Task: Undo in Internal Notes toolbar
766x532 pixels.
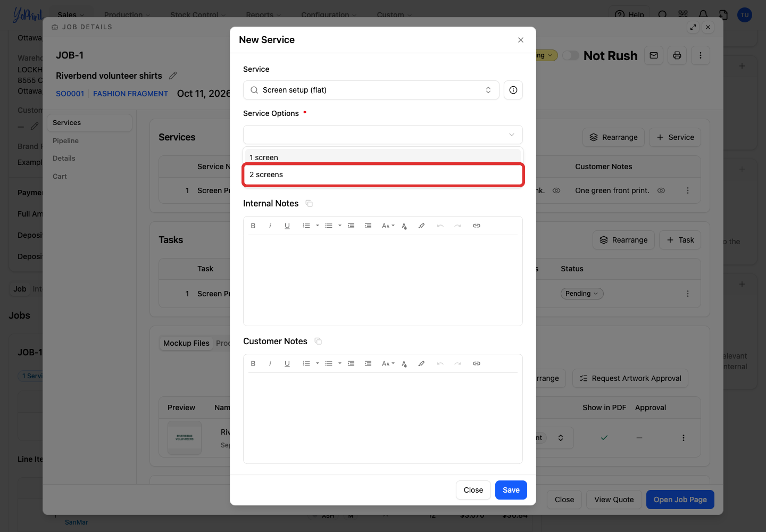Action: point(440,226)
